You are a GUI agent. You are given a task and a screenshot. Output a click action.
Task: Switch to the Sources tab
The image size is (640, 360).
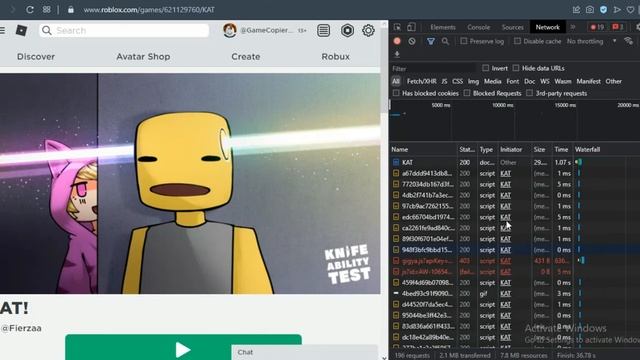point(513,27)
